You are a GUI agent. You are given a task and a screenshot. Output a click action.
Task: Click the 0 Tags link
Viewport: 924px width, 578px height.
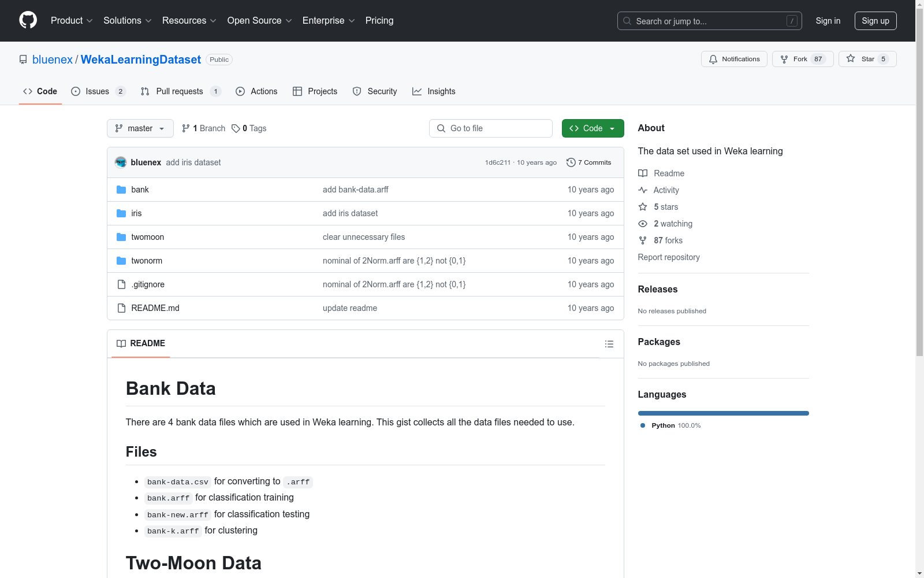[249, 128]
